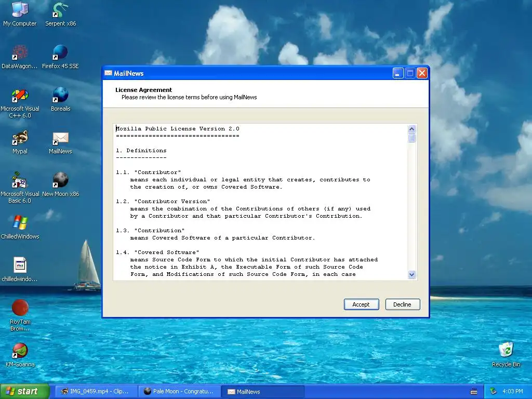Click the 'License Agreement' heading
This screenshot has height=399, width=532.
(143, 90)
